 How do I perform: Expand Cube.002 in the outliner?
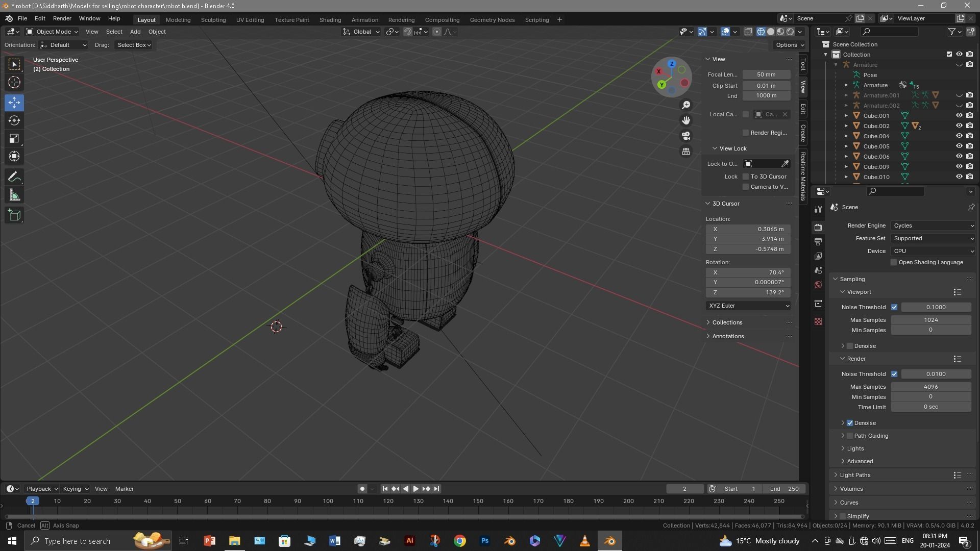pyautogui.click(x=846, y=126)
